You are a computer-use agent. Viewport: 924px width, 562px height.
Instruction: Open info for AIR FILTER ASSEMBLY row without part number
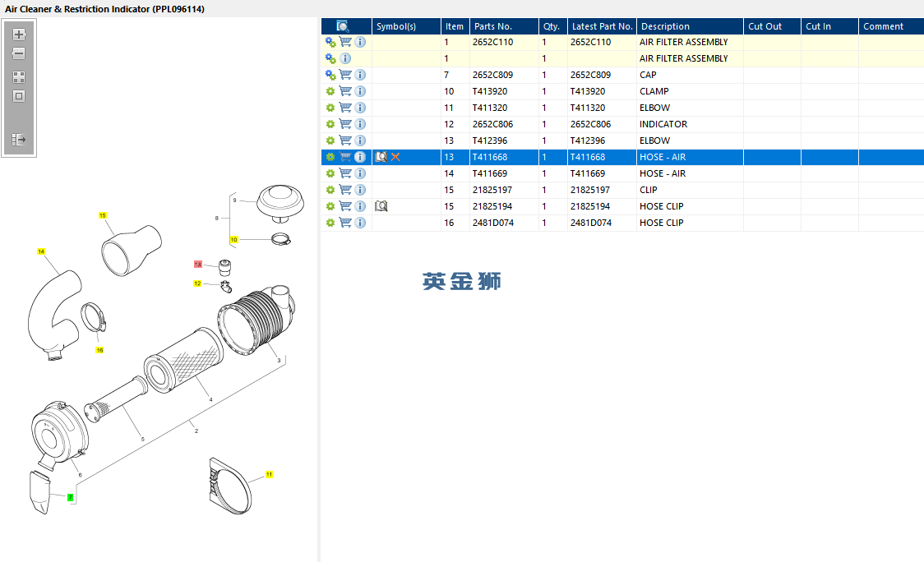[x=345, y=58]
